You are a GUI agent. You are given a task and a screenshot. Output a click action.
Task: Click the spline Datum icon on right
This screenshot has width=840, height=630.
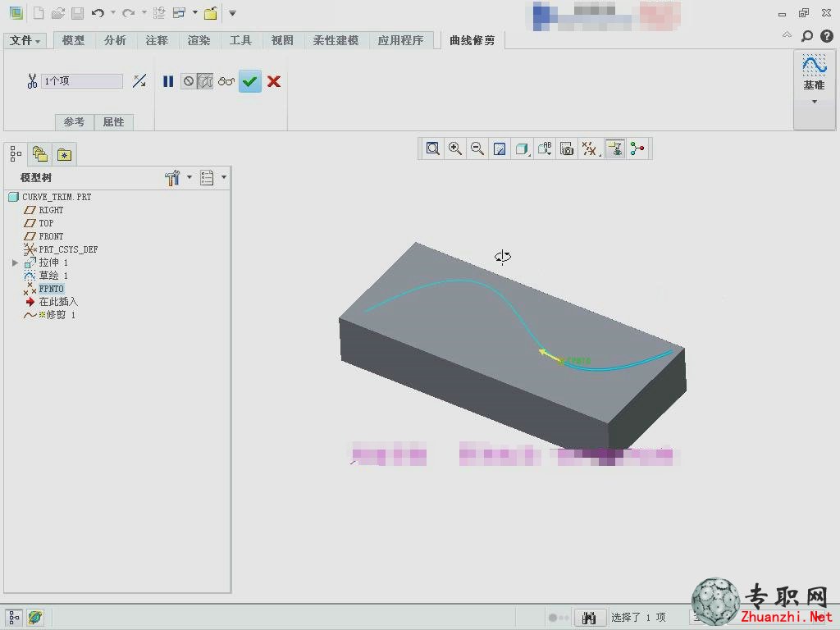[814, 66]
